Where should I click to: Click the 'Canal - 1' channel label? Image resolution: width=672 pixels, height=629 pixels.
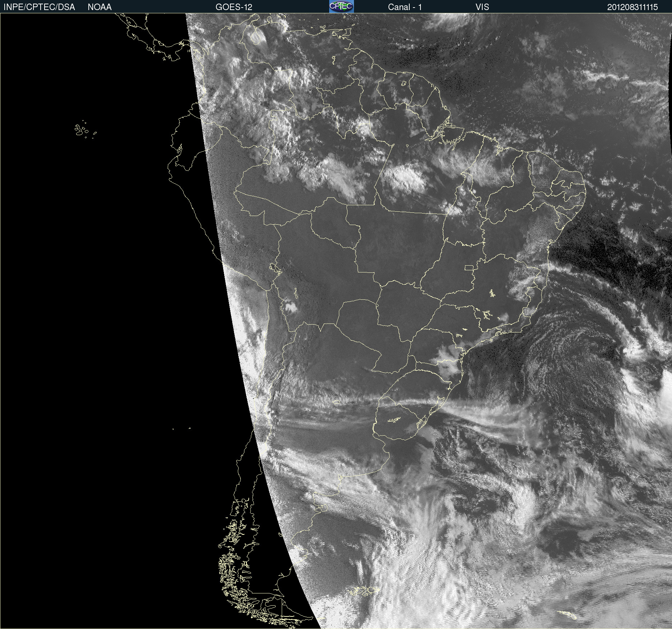tap(405, 7)
